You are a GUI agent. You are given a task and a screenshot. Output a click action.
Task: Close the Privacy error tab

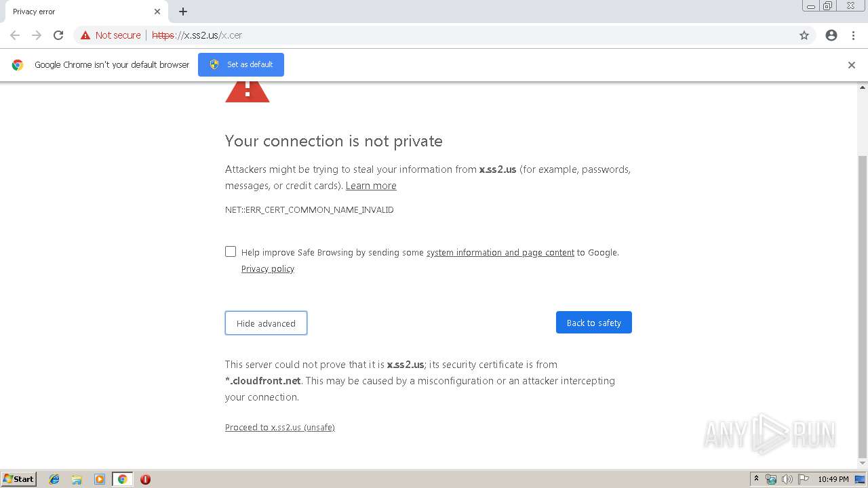157,12
